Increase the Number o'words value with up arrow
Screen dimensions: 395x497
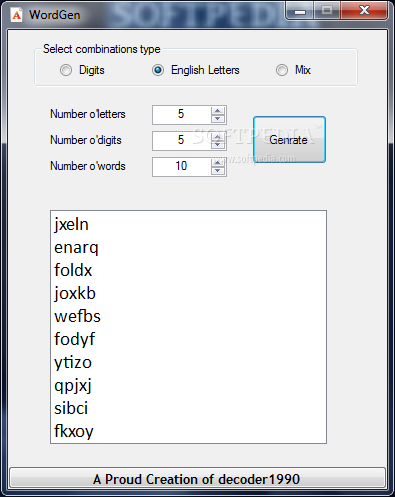click(x=218, y=163)
